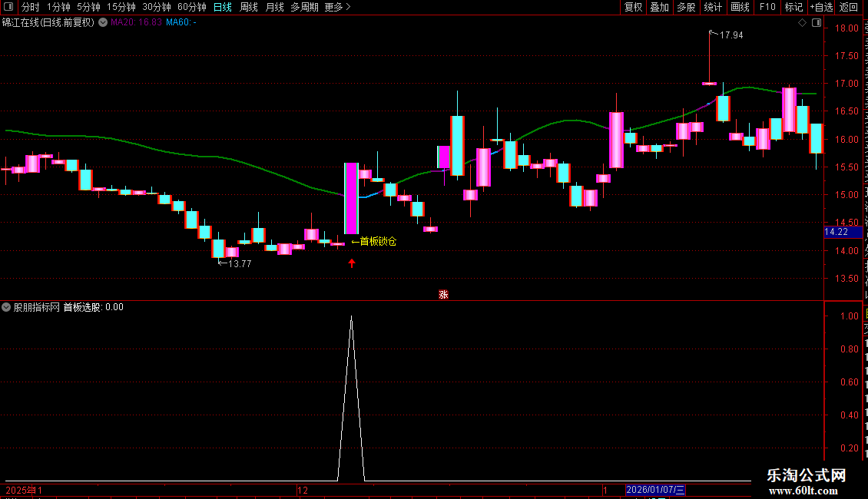Toggle the side panel icon in chart corner

coord(817,22)
